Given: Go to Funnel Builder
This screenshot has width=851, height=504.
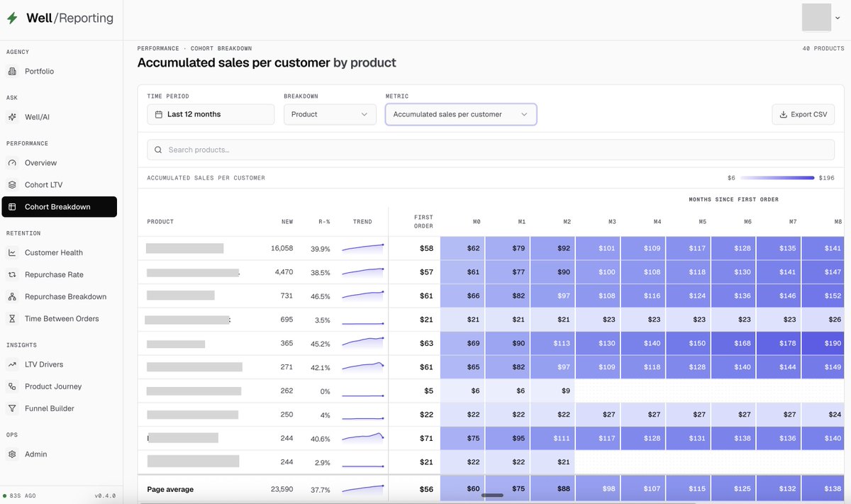Looking at the screenshot, I should [x=60, y=408].
